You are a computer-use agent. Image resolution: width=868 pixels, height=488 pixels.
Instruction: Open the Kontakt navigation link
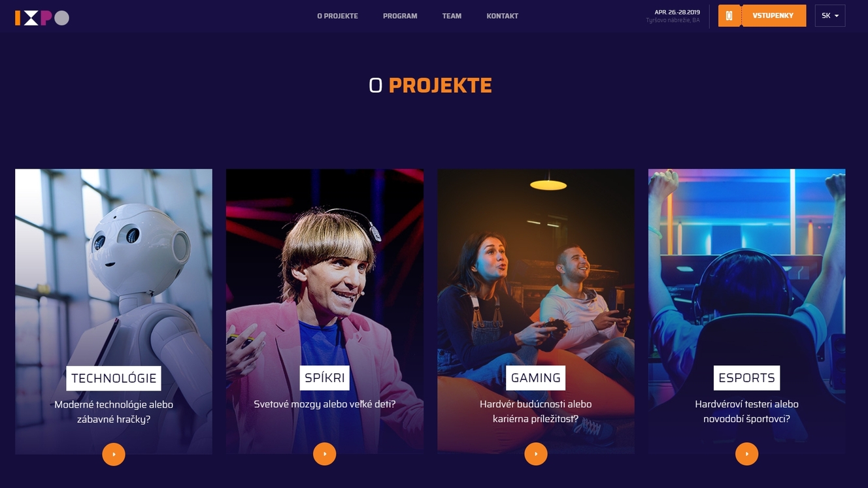[503, 16]
